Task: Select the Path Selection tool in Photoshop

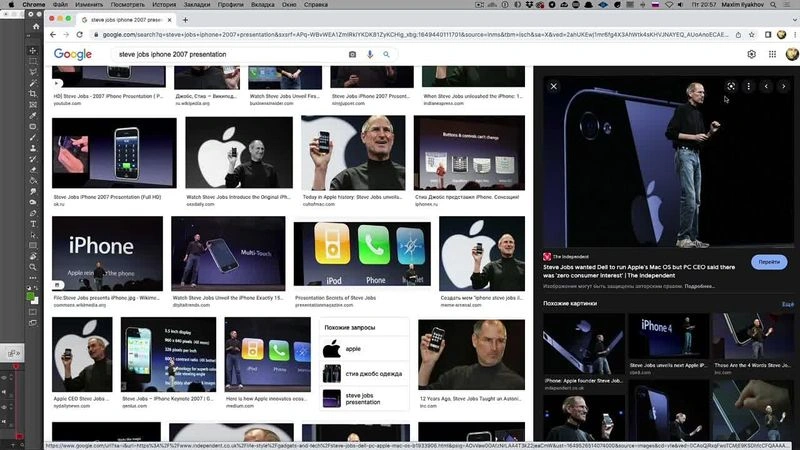Action: tap(33, 235)
